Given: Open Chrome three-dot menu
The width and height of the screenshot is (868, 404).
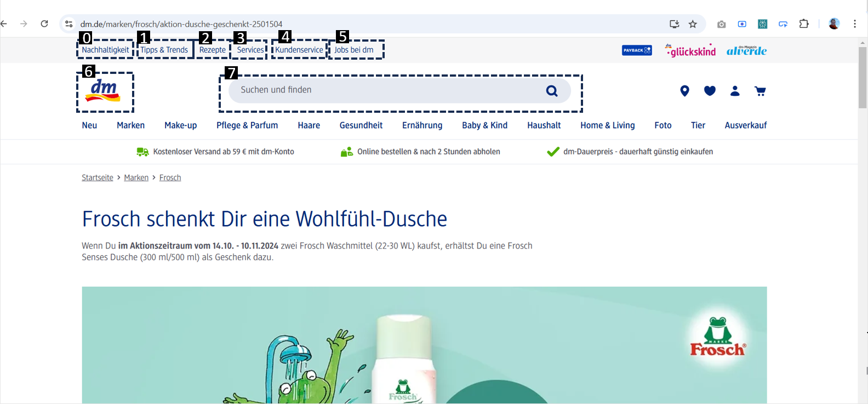Looking at the screenshot, I should coord(854,24).
